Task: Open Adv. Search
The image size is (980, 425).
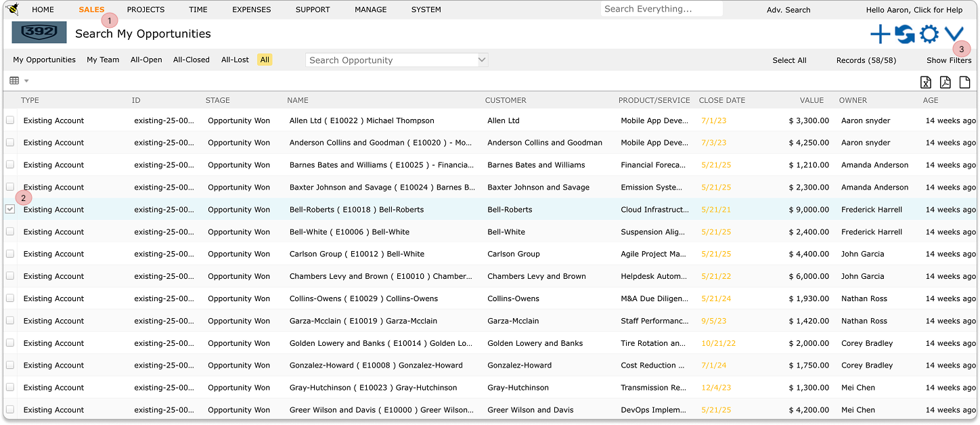Action: pos(788,10)
